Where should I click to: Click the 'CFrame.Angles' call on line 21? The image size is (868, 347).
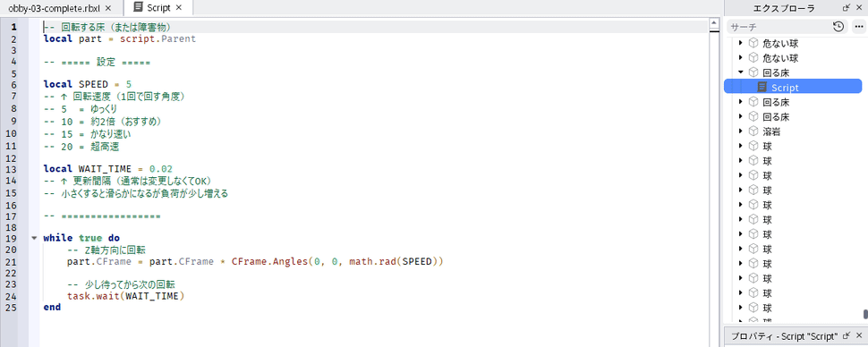(268, 261)
